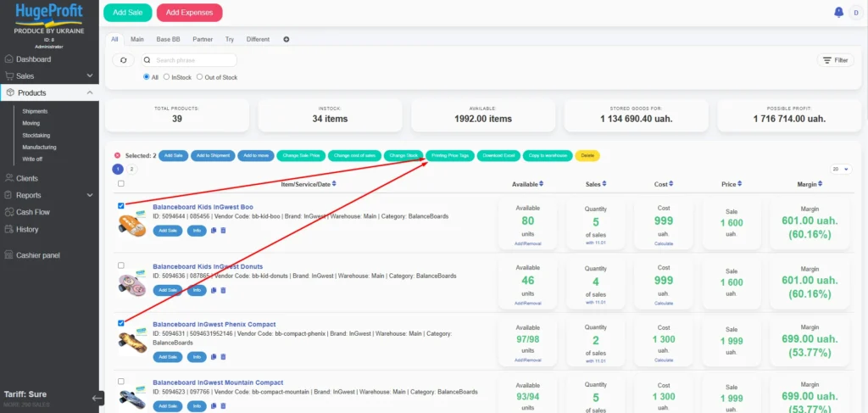The image size is (868, 413).
Task: Expand the Sales menu in sidebar
Action: [x=49, y=75]
